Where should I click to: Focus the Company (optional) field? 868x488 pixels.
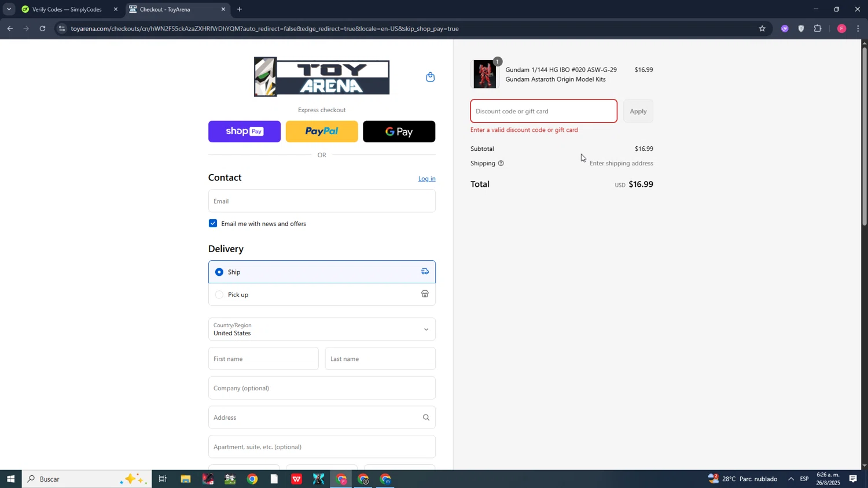[x=322, y=388]
